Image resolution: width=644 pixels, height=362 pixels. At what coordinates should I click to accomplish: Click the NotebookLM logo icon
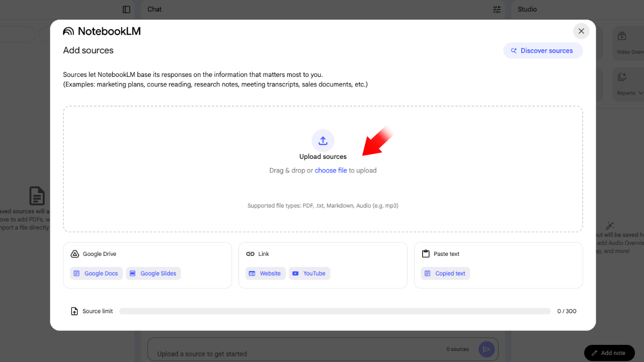point(68,31)
